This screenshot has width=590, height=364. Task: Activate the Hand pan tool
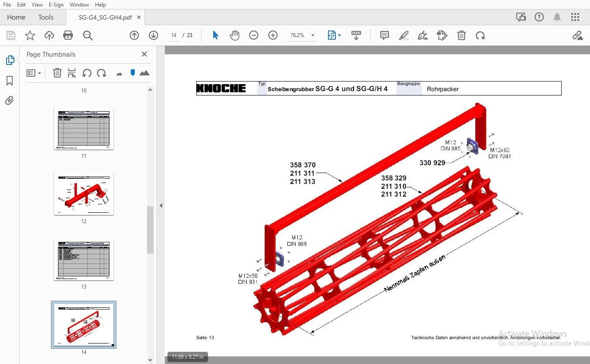coord(235,35)
